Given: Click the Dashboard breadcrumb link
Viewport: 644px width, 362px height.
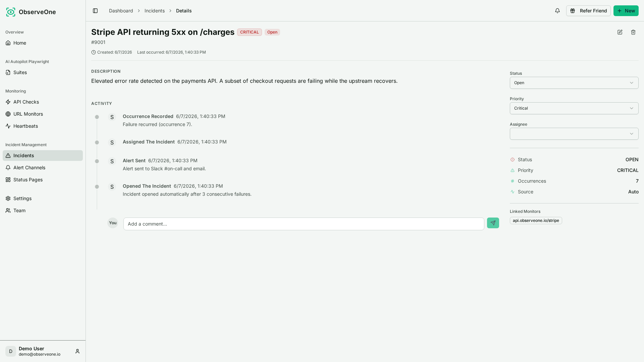Looking at the screenshot, I should pos(121,11).
